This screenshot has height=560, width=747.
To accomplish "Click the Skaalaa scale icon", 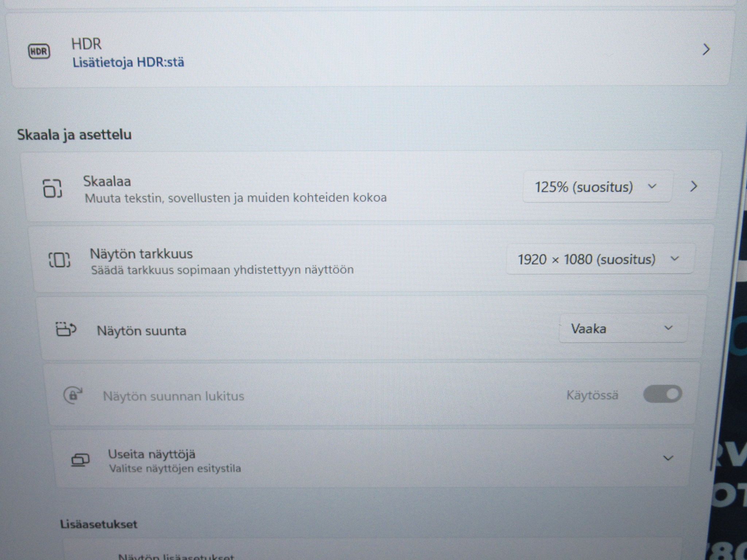I will tap(53, 188).
